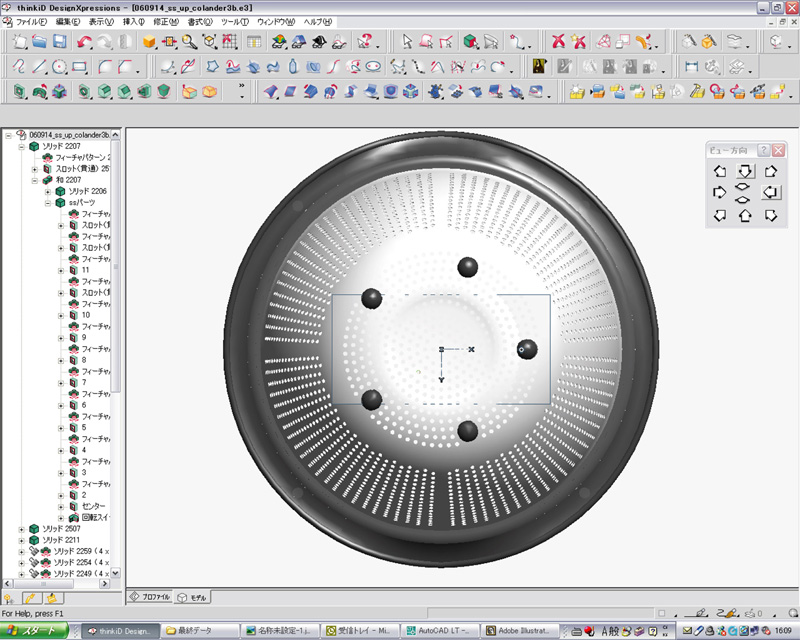
Task: Click the Save floppy disk icon
Action: point(59,41)
